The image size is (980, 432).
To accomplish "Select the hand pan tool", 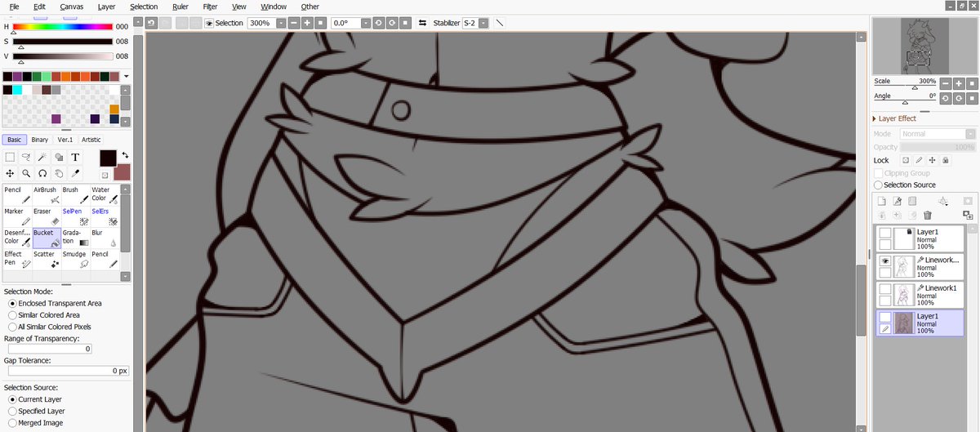I will 59,173.
